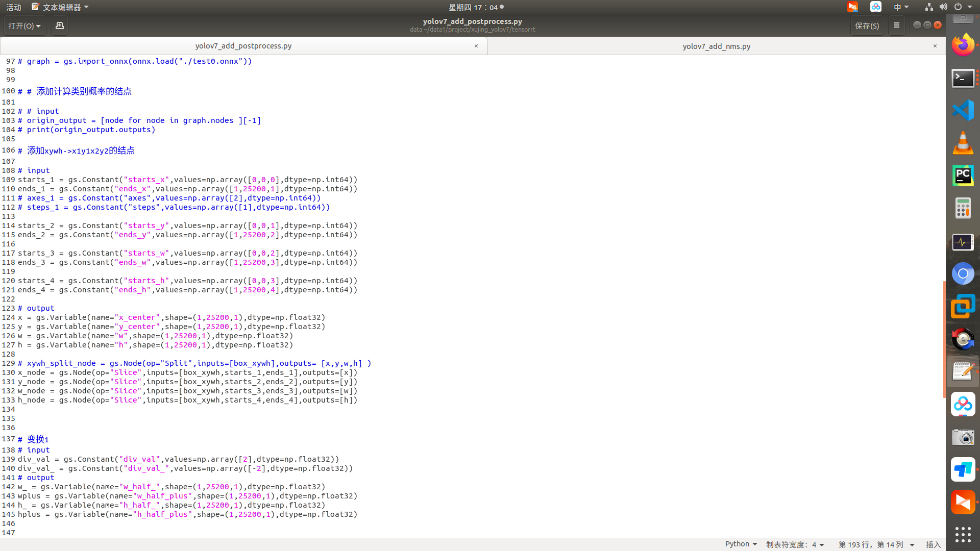Open the Python language mode dropdown

pos(740,544)
